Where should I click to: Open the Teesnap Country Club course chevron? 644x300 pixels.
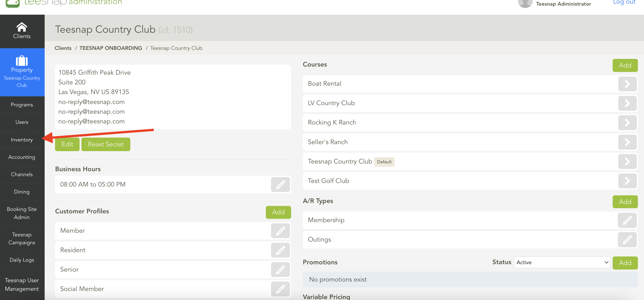click(x=627, y=162)
